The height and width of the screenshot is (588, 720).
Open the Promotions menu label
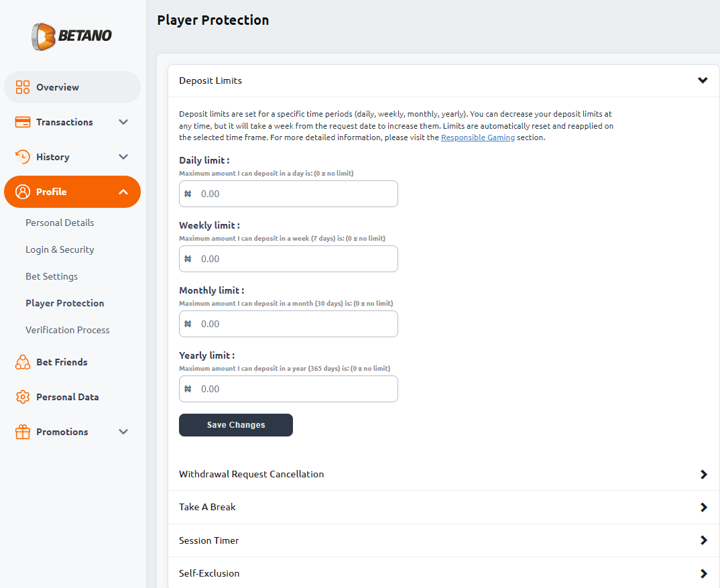(62, 432)
